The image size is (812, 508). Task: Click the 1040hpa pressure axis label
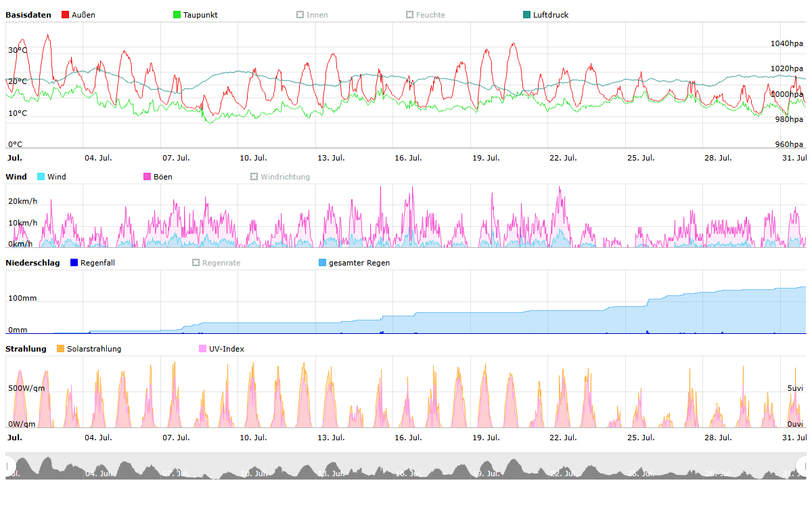pyautogui.click(x=787, y=43)
